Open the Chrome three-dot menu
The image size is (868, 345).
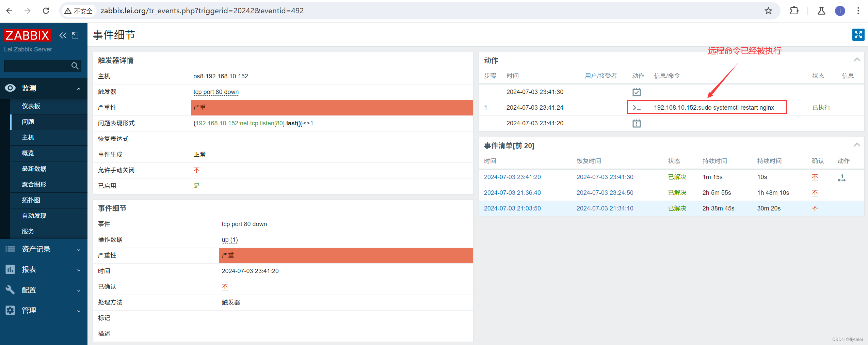tap(858, 11)
